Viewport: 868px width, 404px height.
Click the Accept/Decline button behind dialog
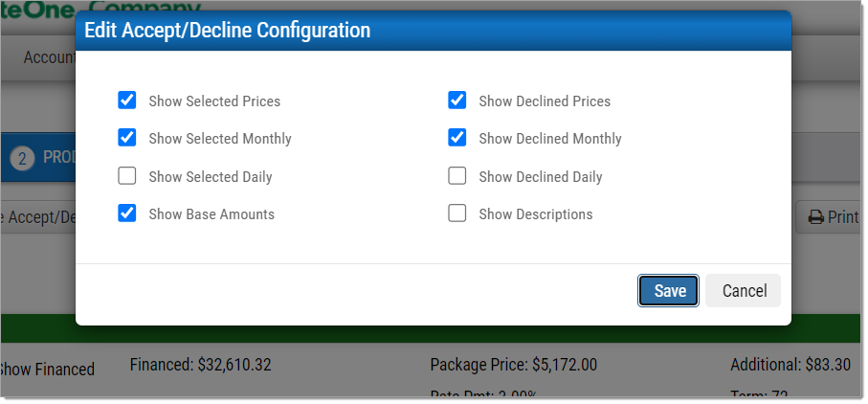[38, 217]
